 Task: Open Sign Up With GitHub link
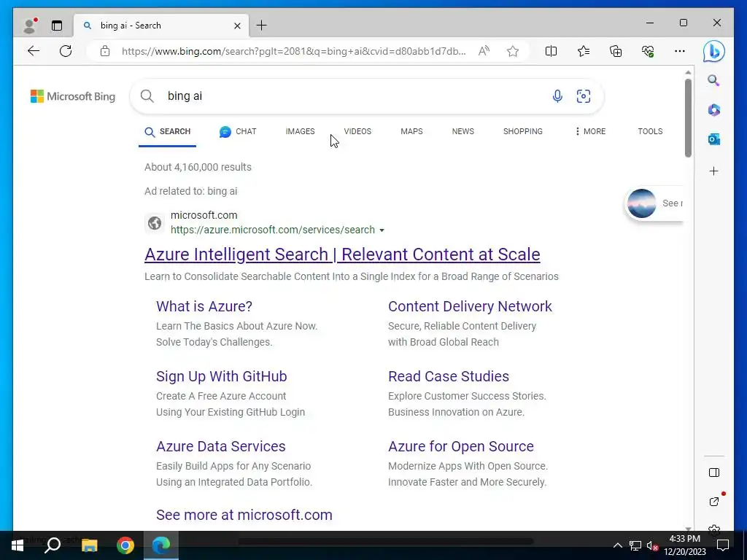point(222,376)
